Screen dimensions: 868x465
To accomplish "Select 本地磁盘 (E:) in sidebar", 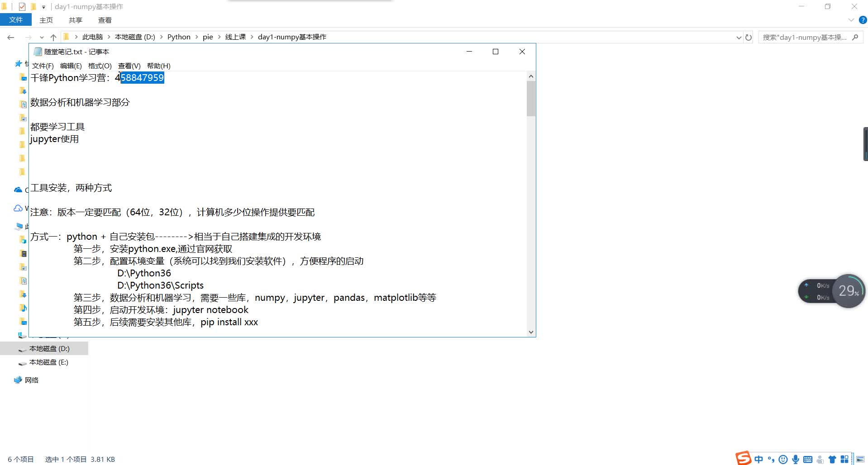I will coord(48,362).
